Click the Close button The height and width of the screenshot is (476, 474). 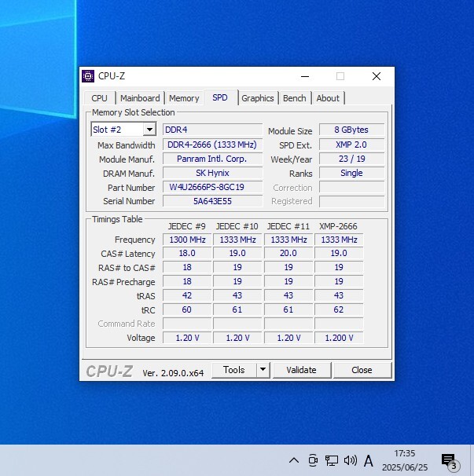[362, 370]
